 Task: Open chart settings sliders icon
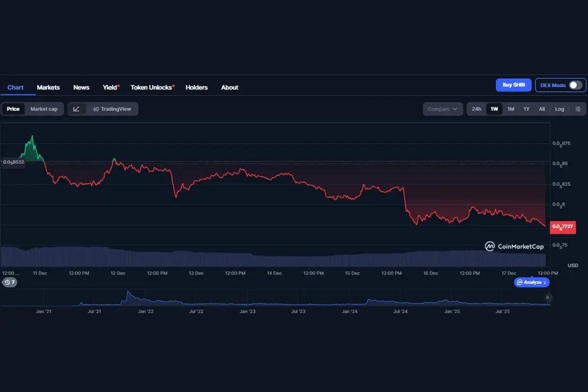click(578, 109)
